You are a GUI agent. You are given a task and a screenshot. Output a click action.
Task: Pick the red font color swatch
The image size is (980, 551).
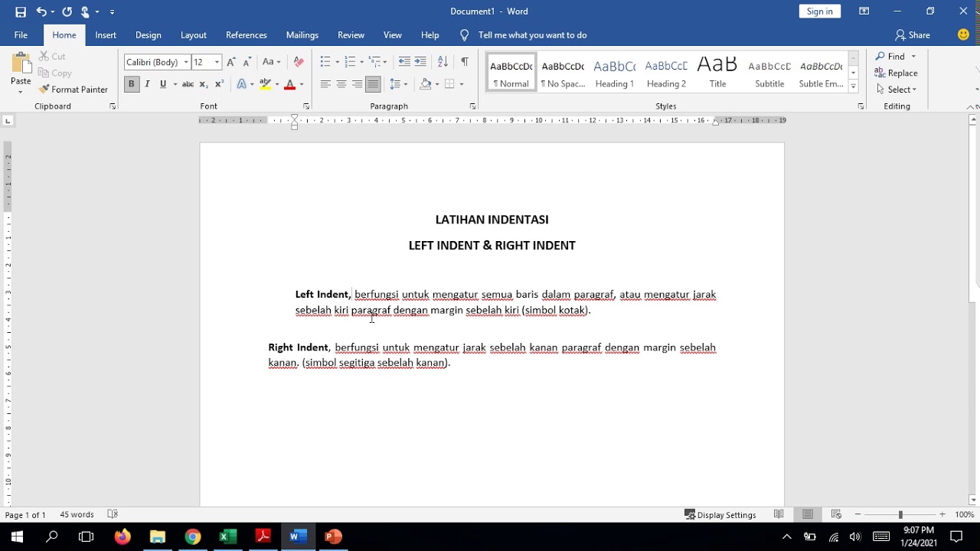click(289, 84)
